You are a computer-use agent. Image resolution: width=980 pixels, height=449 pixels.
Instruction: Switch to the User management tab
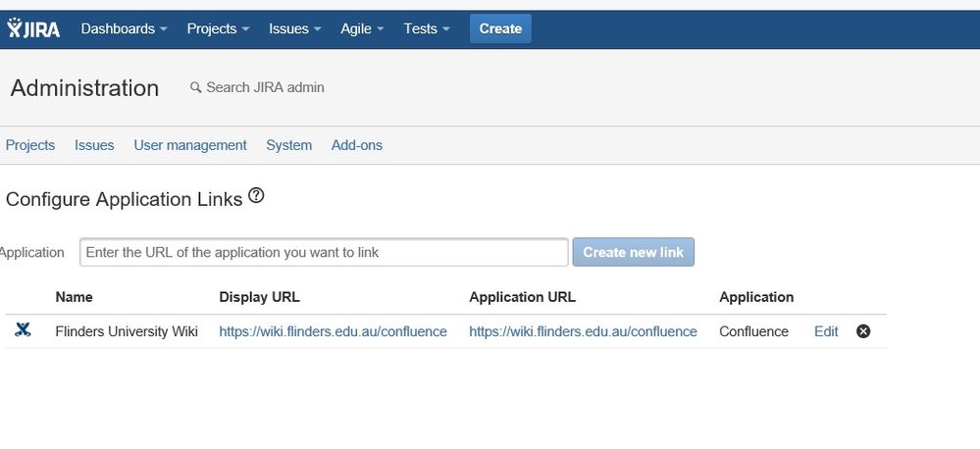(x=190, y=145)
